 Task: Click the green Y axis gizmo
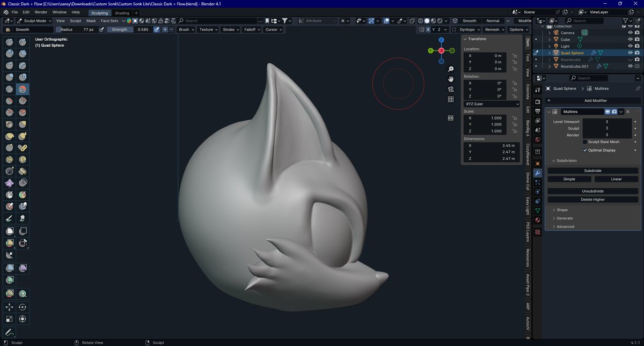430,50
